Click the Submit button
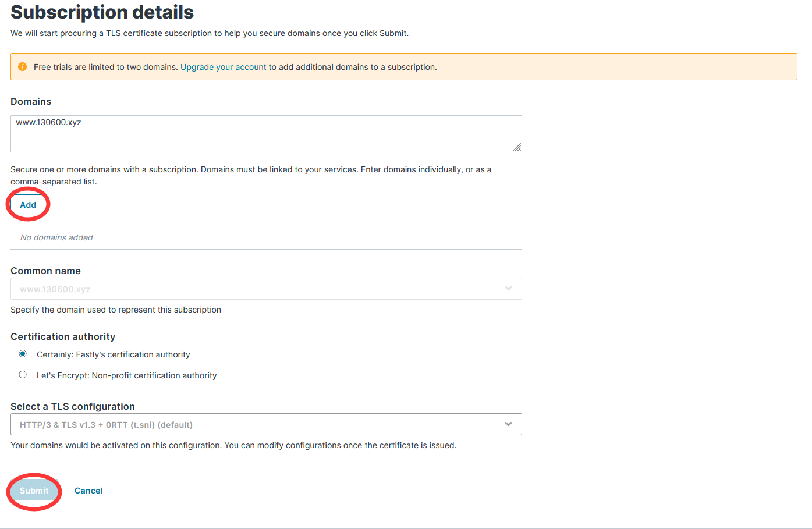812x529 pixels. click(34, 491)
